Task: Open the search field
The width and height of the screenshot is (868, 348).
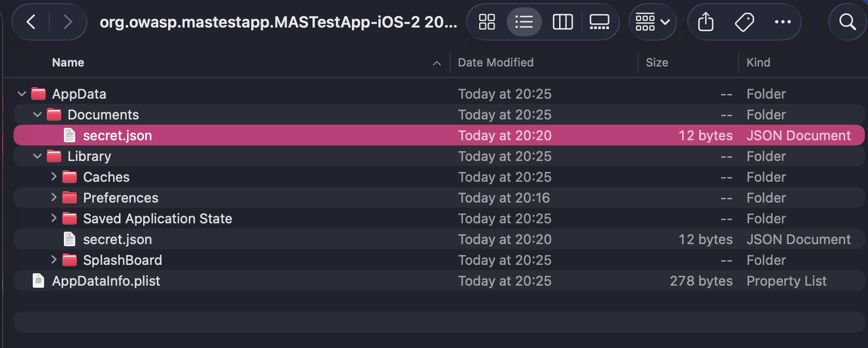Action: (x=847, y=22)
